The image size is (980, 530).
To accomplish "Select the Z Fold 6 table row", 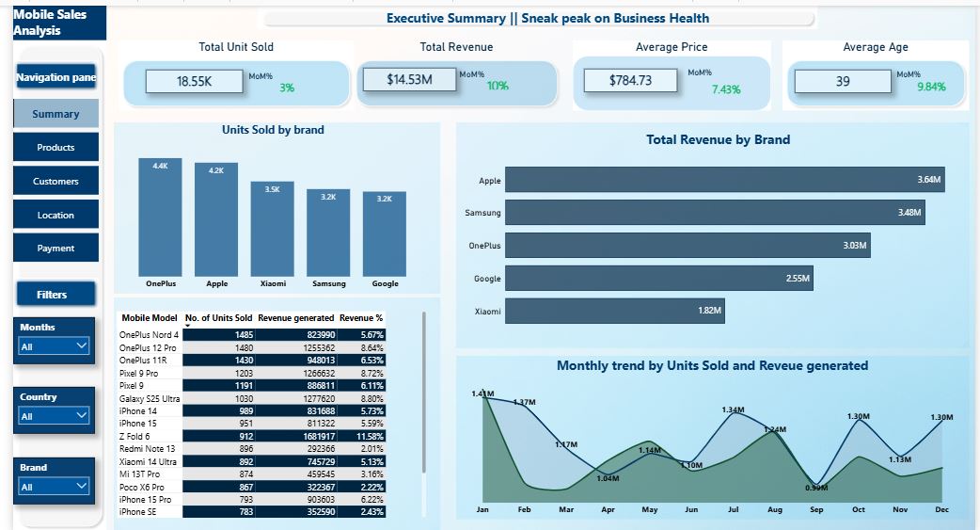I will [252, 437].
